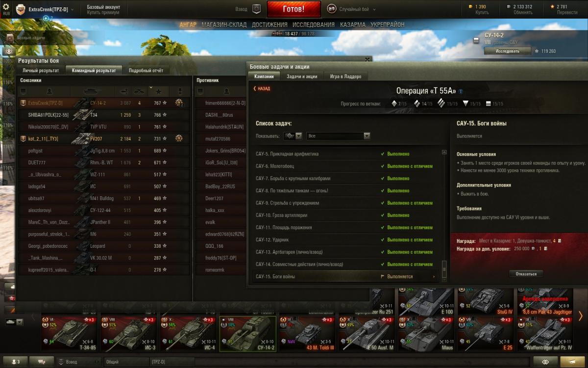Select ИС-4 tank in carousel

tap(188, 334)
